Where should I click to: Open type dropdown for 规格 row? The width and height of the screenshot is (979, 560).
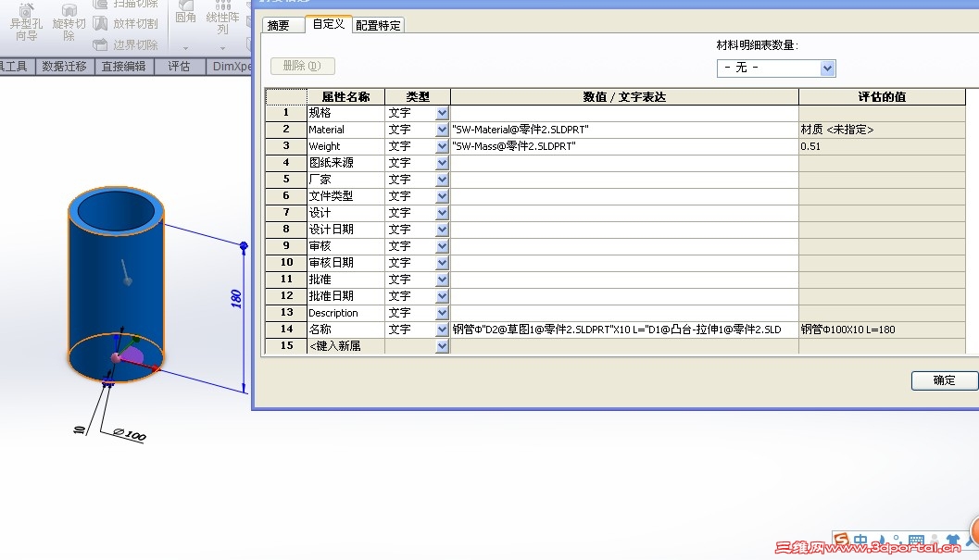coord(442,113)
